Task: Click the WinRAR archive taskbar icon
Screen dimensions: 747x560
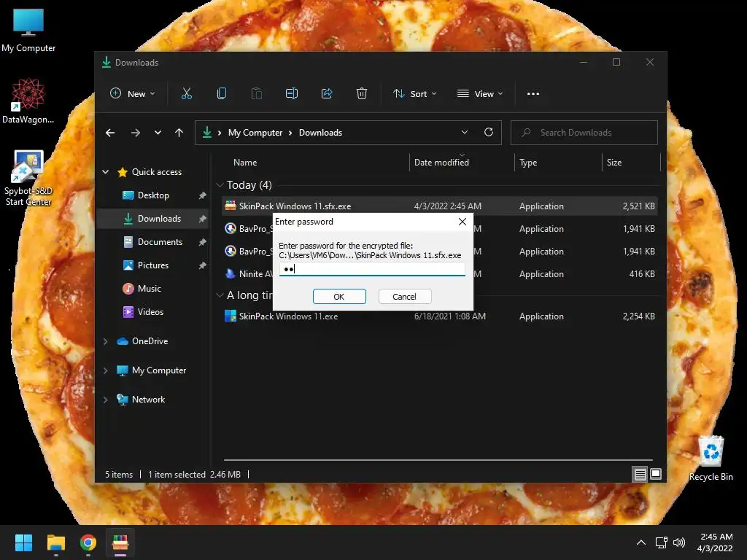Action: (x=120, y=542)
